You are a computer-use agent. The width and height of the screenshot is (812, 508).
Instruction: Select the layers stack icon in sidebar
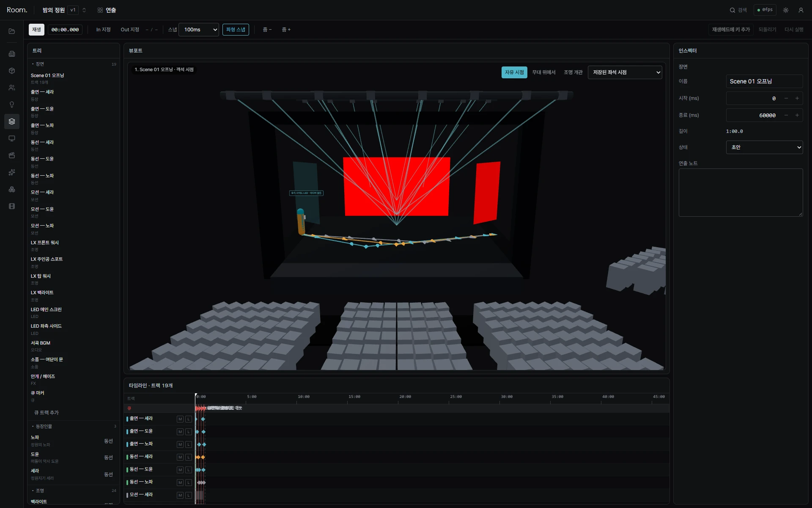[12, 121]
